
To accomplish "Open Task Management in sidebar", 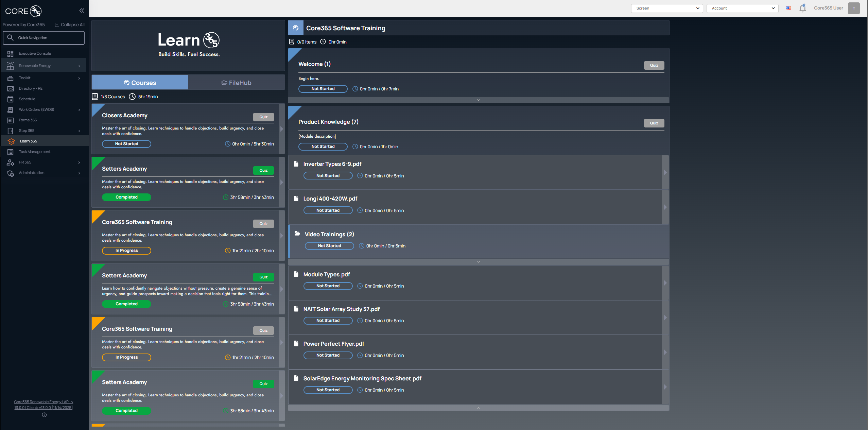I will pyautogui.click(x=34, y=152).
